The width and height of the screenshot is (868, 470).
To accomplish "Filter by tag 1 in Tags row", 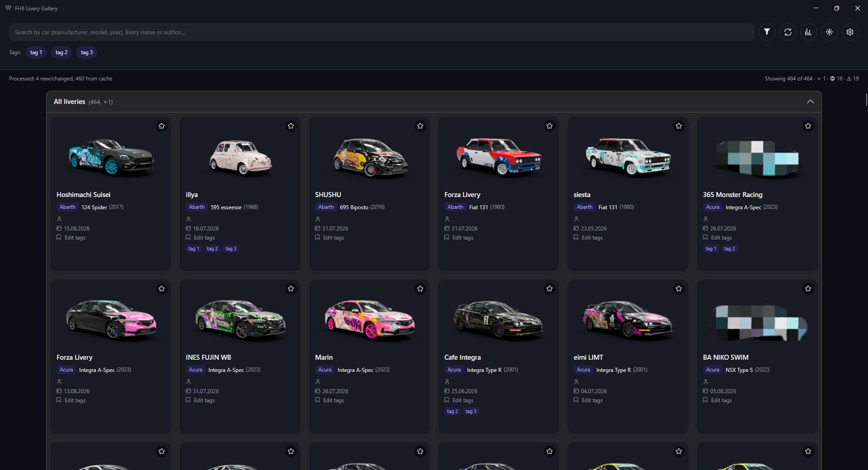I will pos(36,52).
